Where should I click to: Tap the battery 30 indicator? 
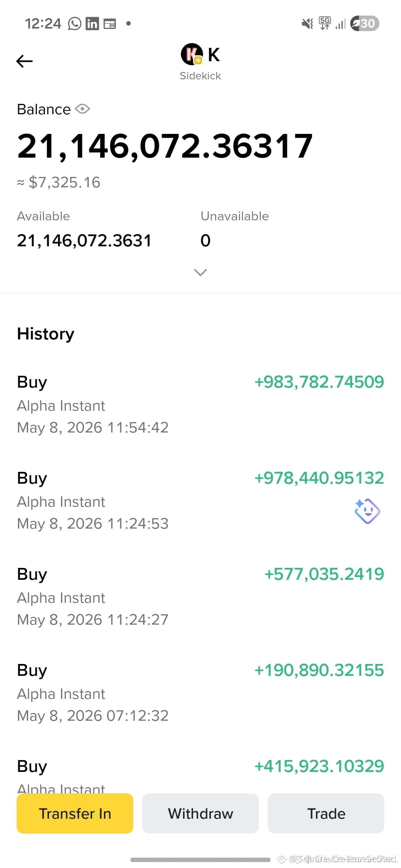[364, 24]
